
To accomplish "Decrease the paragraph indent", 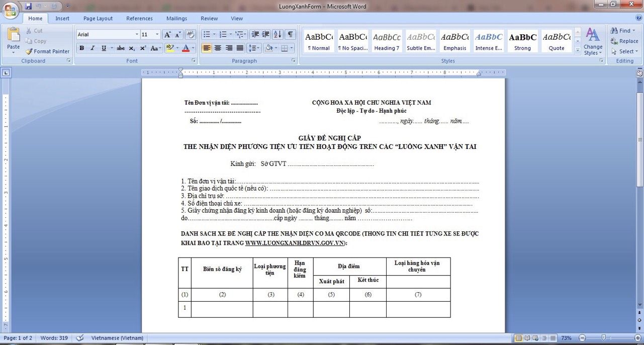I will (x=255, y=35).
